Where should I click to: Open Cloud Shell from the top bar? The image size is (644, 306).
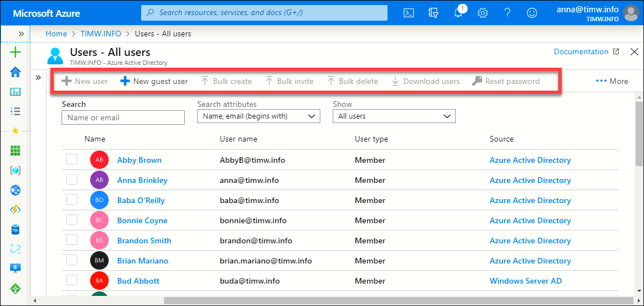(409, 13)
